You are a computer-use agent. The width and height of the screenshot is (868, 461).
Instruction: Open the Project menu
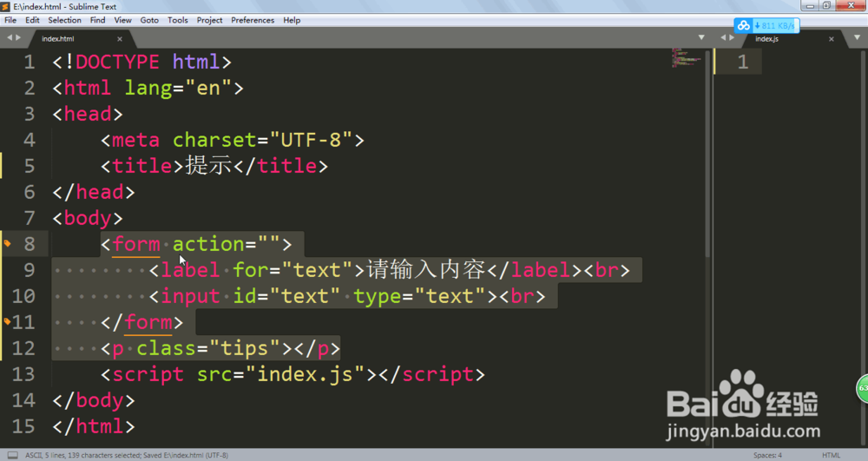tap(209, 20)
